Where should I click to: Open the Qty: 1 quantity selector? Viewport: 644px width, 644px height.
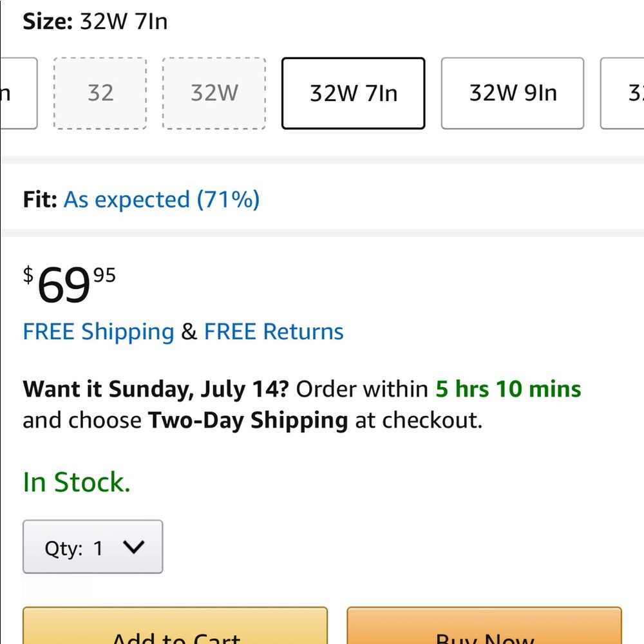click(93, 547)
